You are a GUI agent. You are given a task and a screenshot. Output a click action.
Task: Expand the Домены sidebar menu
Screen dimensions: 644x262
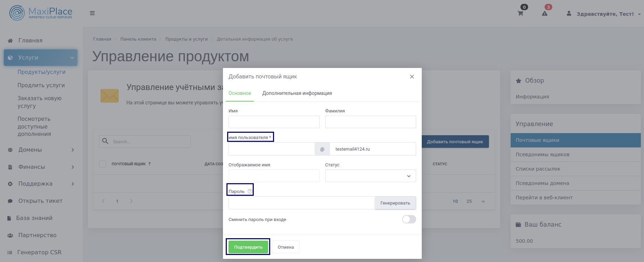click(x=41, y=150)
